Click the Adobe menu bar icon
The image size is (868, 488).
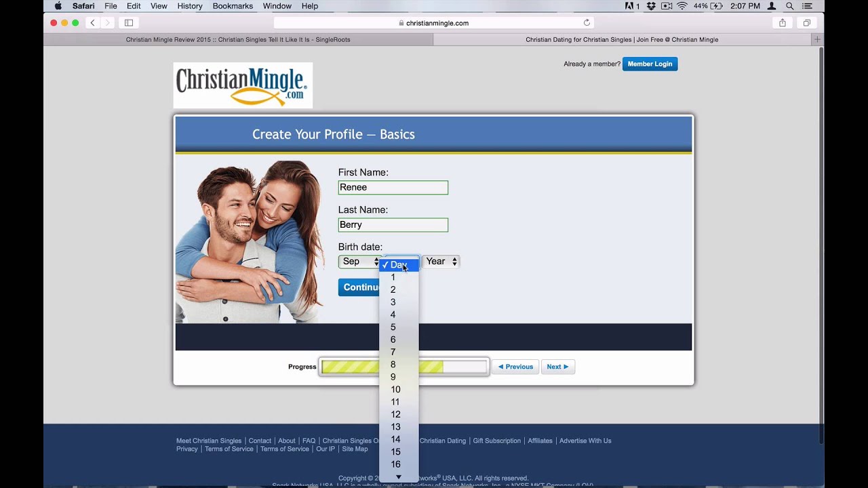[x=632, y=6]
